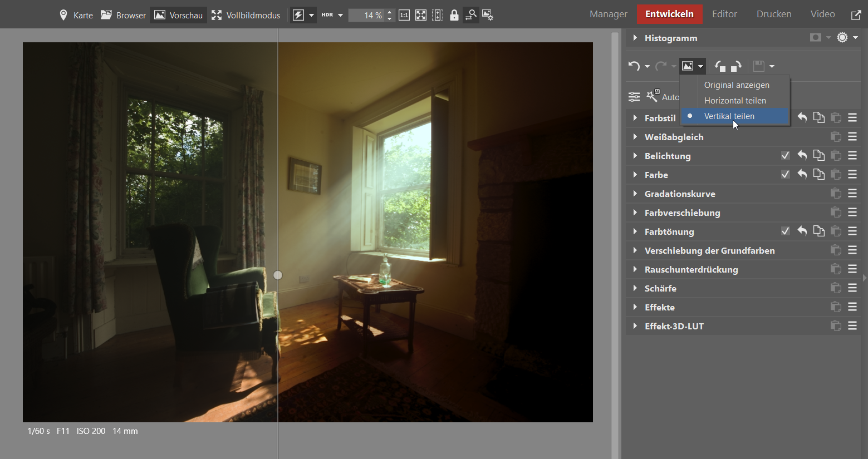Viewport: 868px width, 459px height.
Task: Reset the Belichtung settings with its arrow
Action: [x=802, y=156]
